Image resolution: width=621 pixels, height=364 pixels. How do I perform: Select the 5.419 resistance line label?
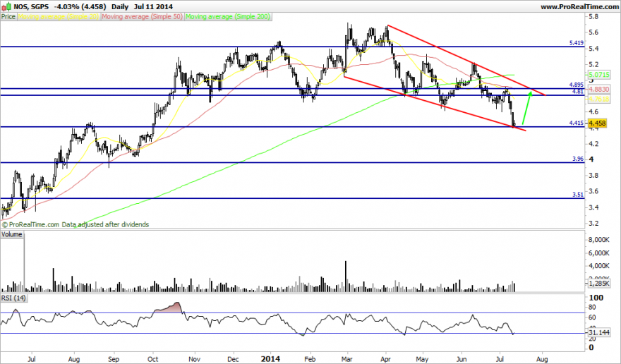(577, 42)
